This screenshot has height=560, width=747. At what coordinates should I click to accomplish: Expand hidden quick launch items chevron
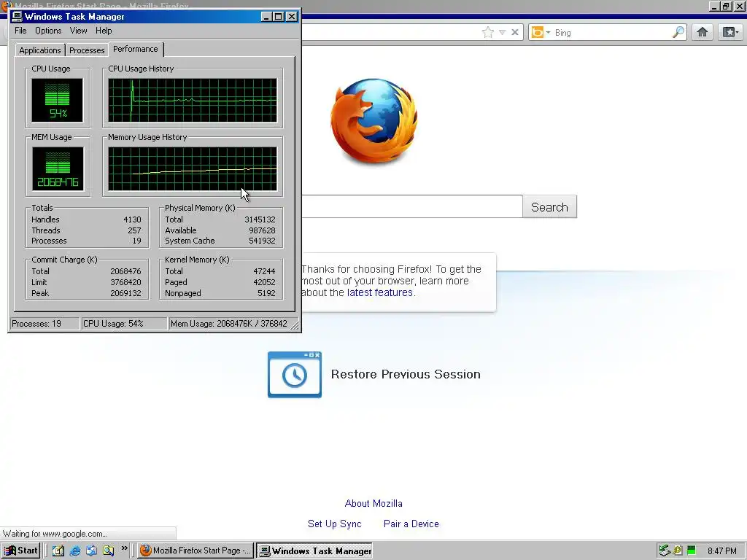point(124,548)
